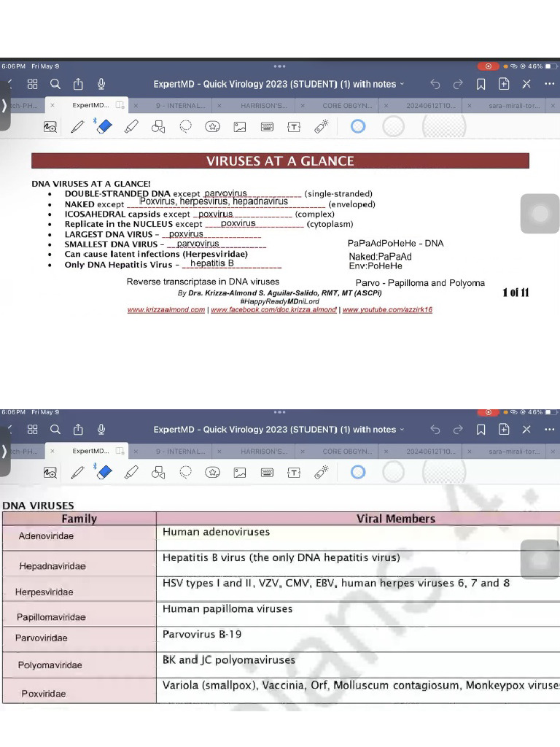Open thumbnail grid view above Viruses at a Glance
The image size is (560, 747).
click(x=32, y=85)
